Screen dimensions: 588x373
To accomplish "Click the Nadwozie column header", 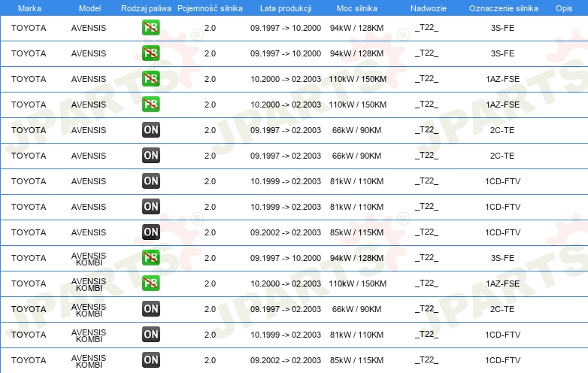I will (429, 8).
